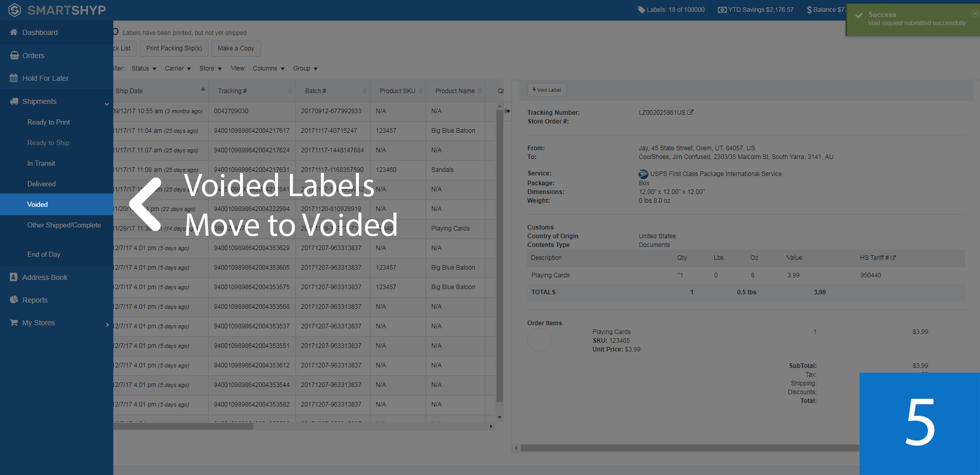Sort by Tracking # column header
The image size is (980, 475).
(x=252, y=91)
